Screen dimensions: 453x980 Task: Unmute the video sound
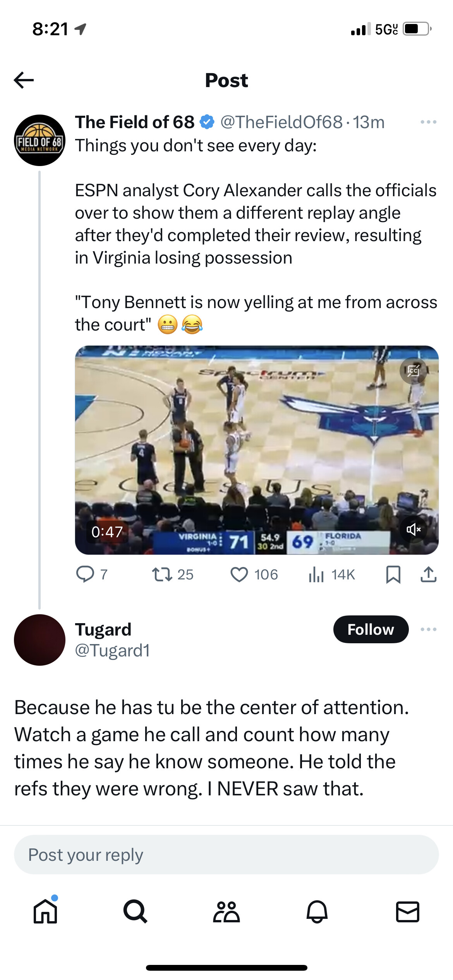coord(413,529)
